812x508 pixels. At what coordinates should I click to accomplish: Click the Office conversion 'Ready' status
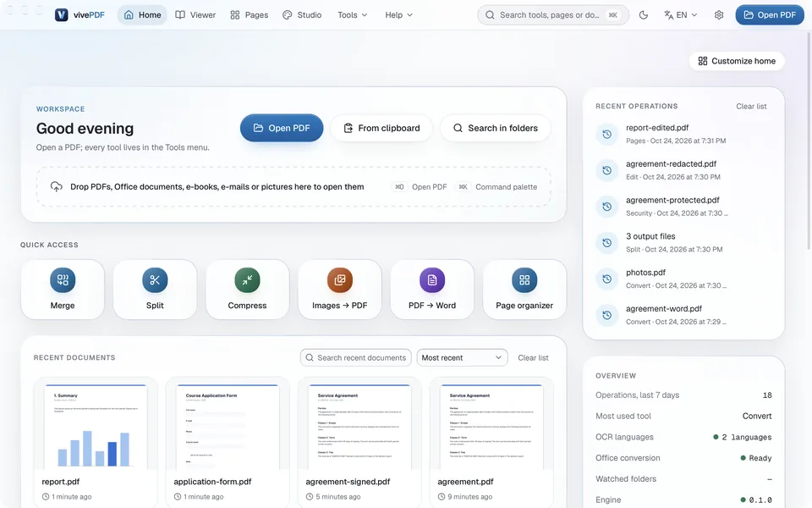(755, 458)
